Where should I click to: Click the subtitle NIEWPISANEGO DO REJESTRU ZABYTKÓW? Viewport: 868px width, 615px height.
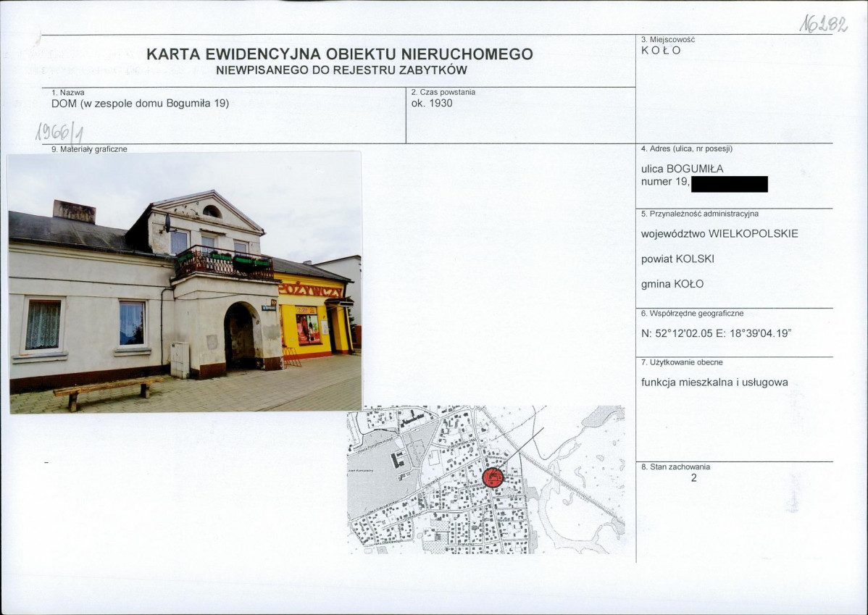(x=340, y=70)
